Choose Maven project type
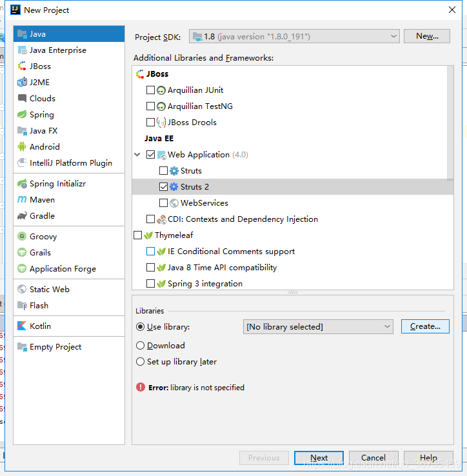The width and height of the screenshot is (467, 476). (69, 200)
